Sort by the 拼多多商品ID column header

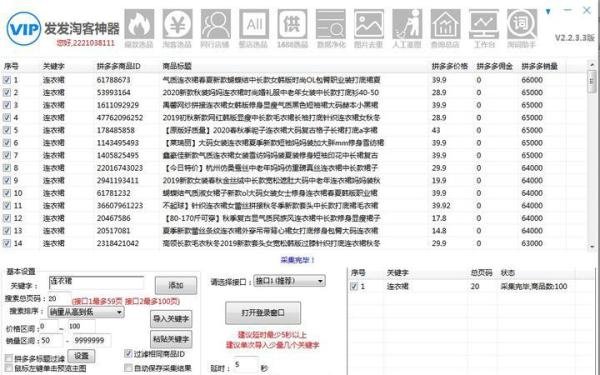coord(119,66)
